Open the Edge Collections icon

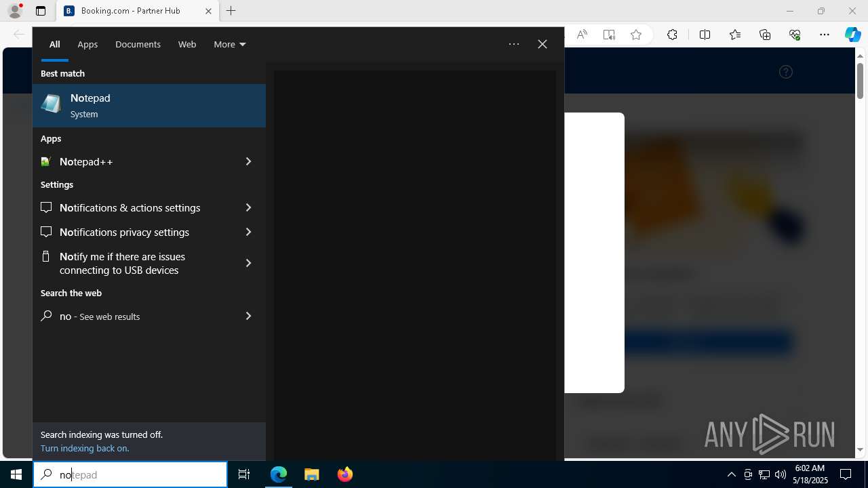(x=765, y=35)
